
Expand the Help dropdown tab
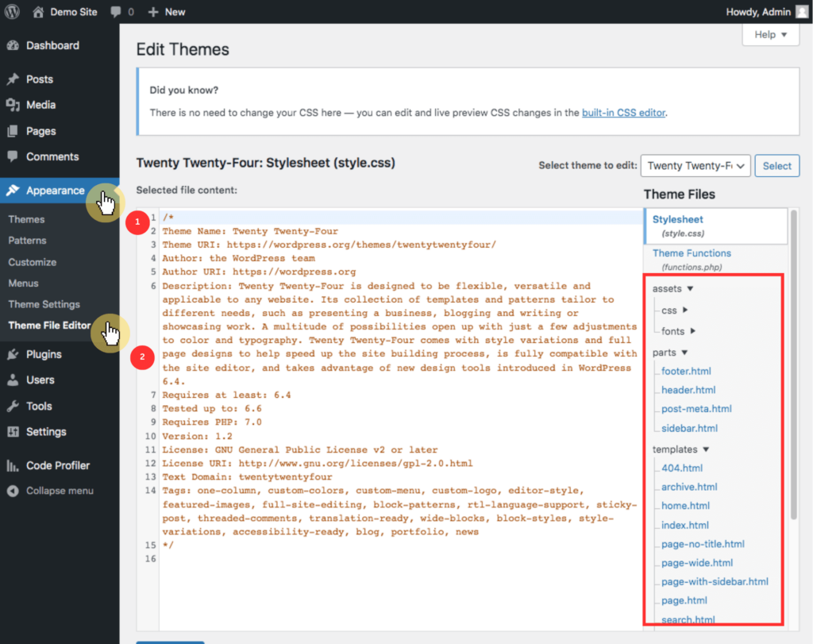click(x=770, y=35)
